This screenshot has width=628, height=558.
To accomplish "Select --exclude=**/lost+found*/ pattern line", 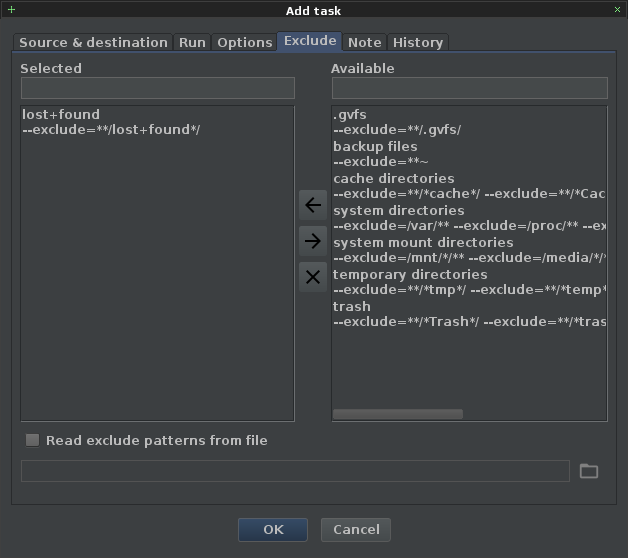I will [x=111, y=130].
